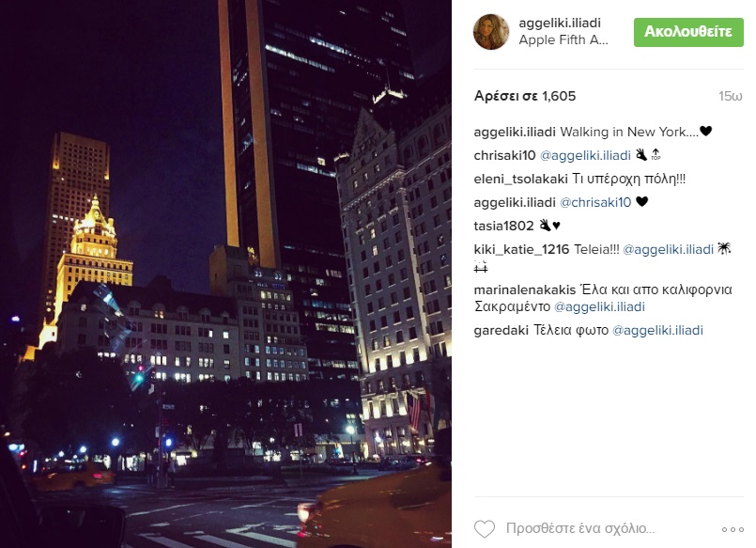Open the aggeliki.iliadi profile avatar
The width and height of the screenshot is (756, 548).
[x=491, y=32]
